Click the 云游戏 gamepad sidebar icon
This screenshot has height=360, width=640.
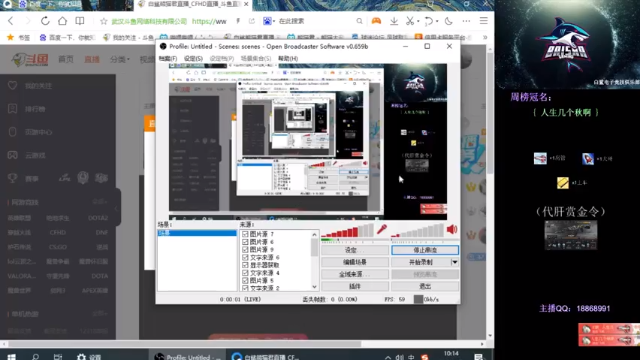coord(13,155)
